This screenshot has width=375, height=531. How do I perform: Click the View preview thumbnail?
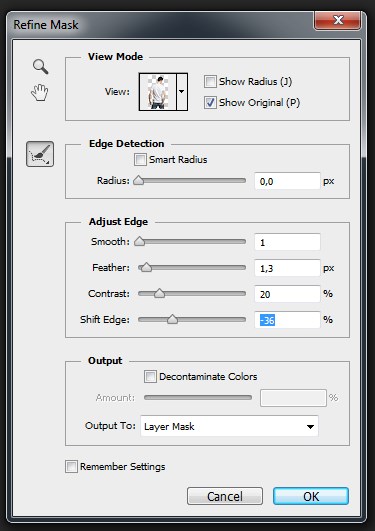(158, 92)
